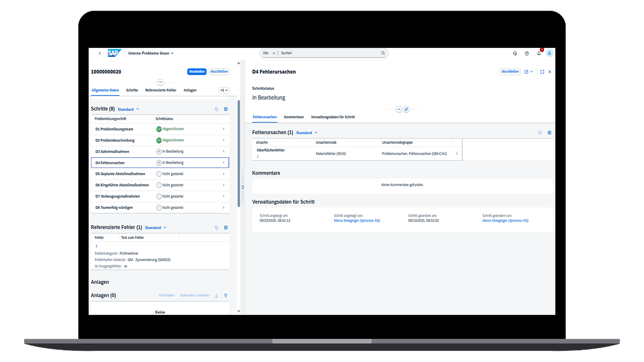Open Marco Moeginger link under angelegt von
644x362 pixels.
tap(357, 221)
